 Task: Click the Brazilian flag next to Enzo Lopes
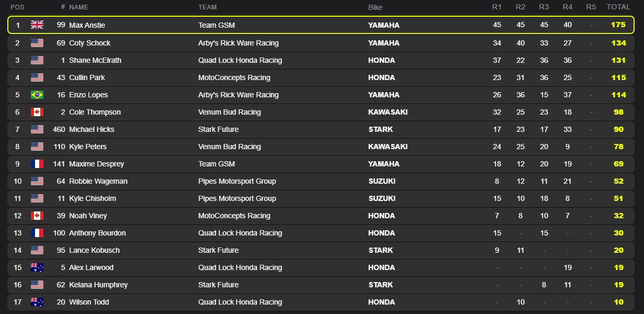pyautogui.click(x=37, y=95)
